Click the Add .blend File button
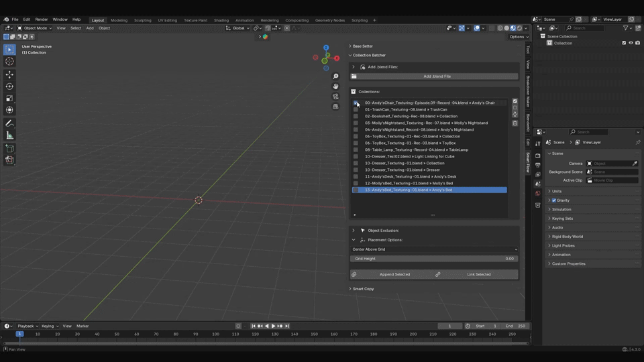 pyautogui.click(x=437, y=76)
